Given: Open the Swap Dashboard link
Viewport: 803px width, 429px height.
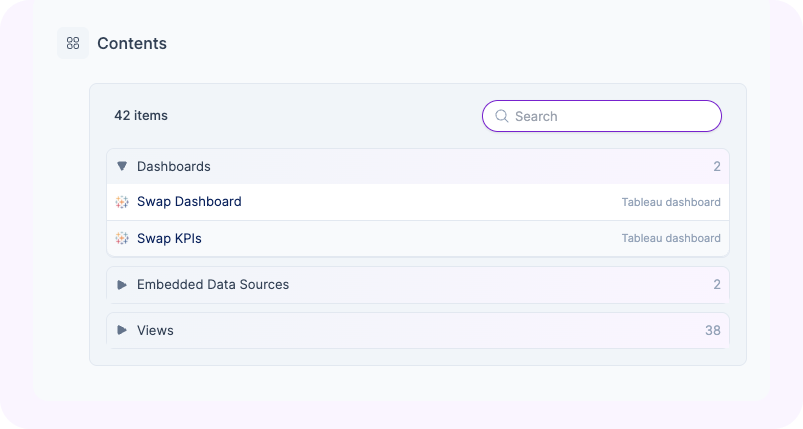Looking at the screenshot, I should (x=189, y=202).
